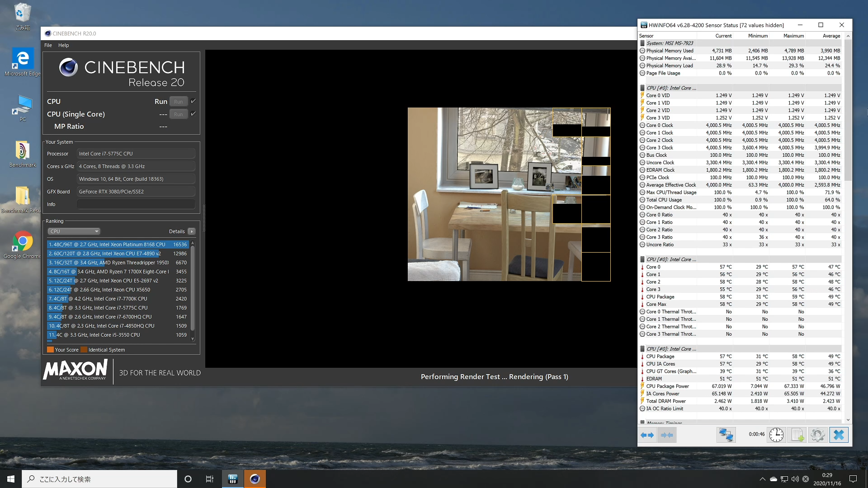
Task: Start logging with sheet plus icon
Action: pyautogui.click(x=797, y=435)
